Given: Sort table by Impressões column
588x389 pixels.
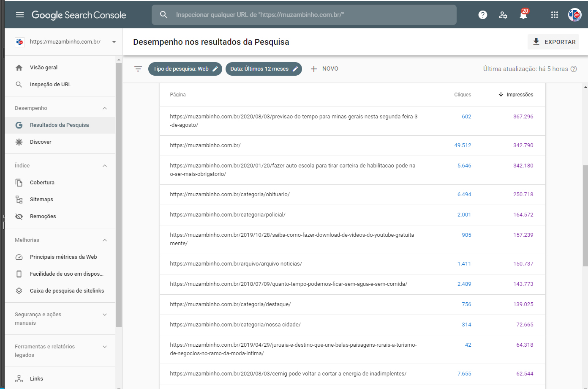Looking at the screenshot, I should tap(519, 95).
